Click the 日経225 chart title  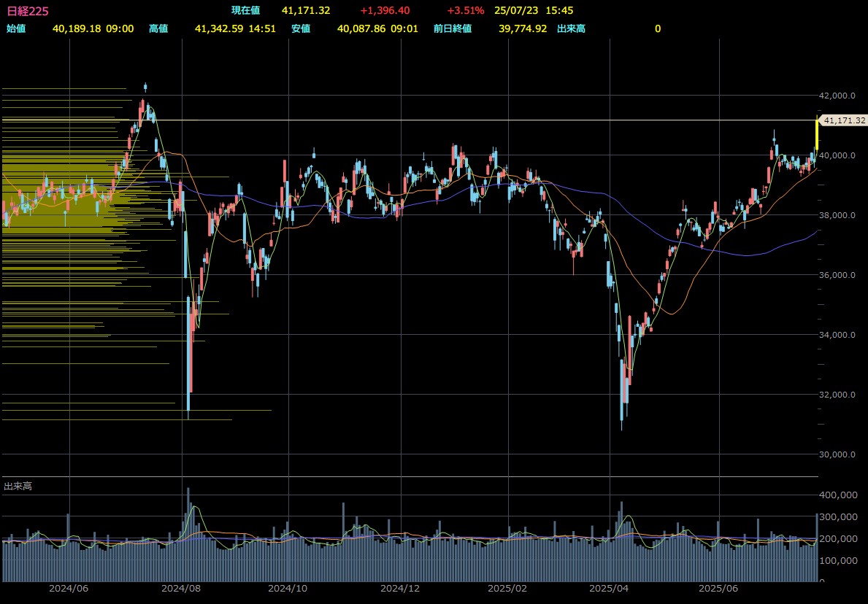28,11
